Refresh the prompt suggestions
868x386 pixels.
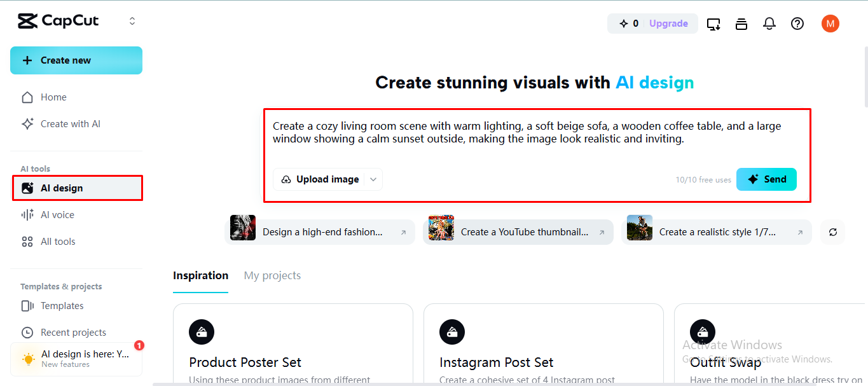click(833, 232)
